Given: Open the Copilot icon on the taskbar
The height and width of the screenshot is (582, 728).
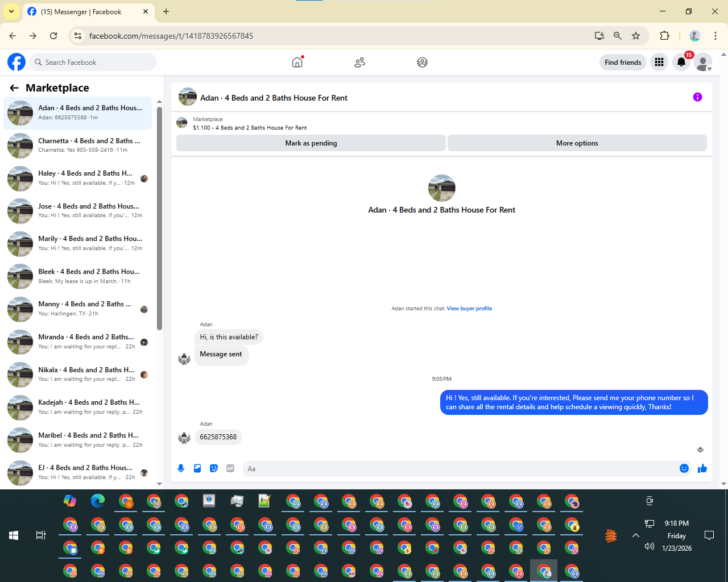Looking at the screenshot, I should [x=70, y=501].
